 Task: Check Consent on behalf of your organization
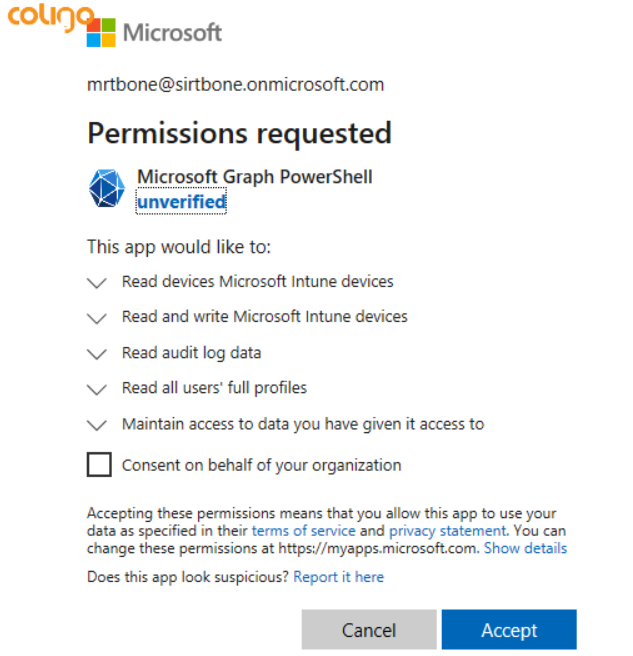coord(99,465)
